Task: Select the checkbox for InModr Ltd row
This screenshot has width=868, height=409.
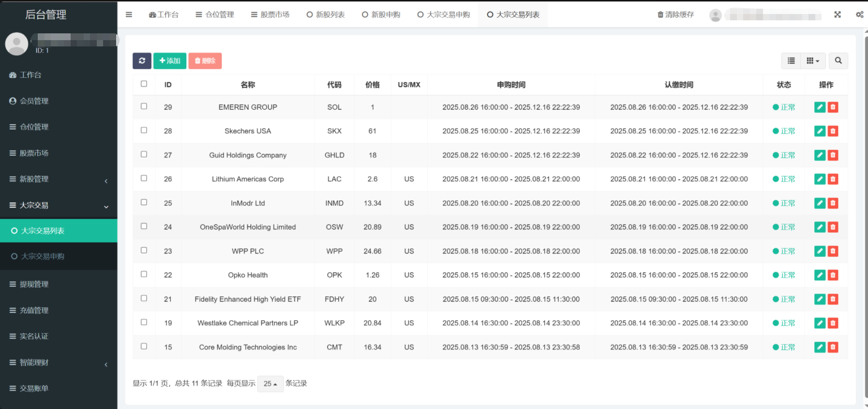Action: pos(144,203)
